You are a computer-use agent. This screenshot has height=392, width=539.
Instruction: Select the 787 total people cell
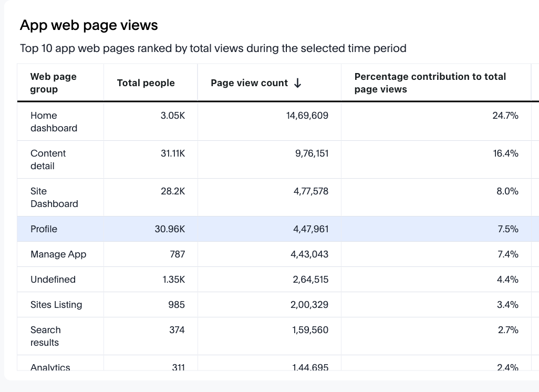tap(177, 254)
